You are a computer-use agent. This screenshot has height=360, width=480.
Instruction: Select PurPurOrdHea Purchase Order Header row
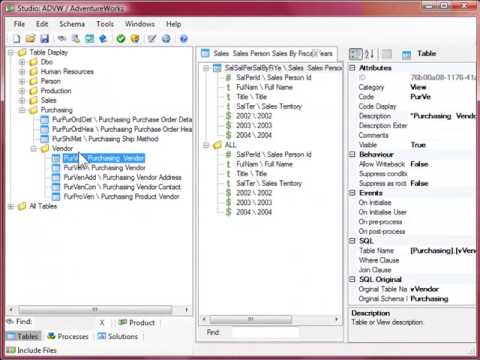click(x=122, y=129)
